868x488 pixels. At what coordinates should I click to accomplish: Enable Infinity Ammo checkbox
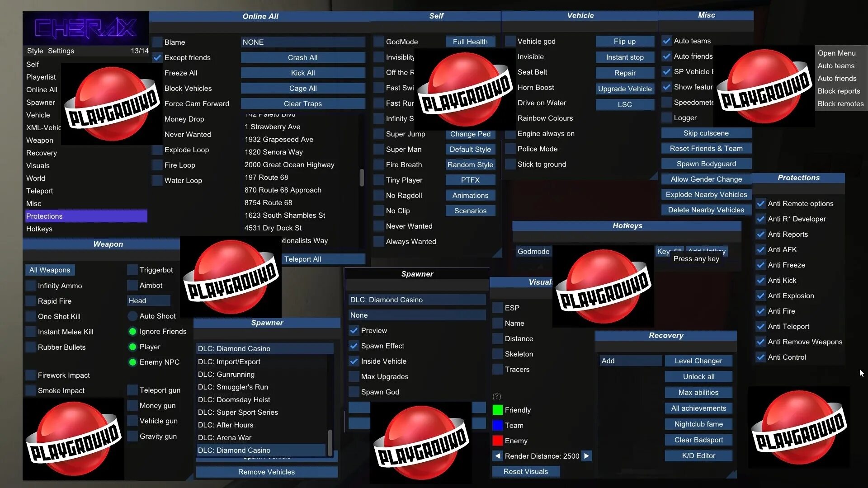pos(31,286)
